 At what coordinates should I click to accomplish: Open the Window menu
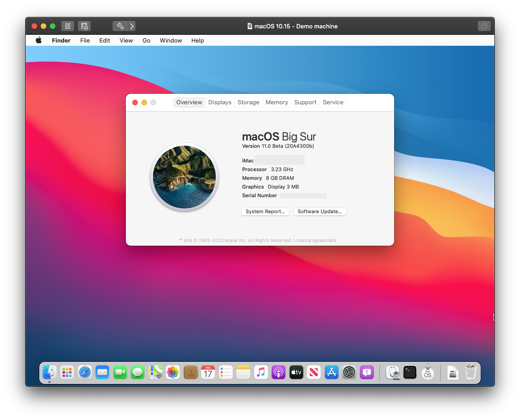pos(171,40)
